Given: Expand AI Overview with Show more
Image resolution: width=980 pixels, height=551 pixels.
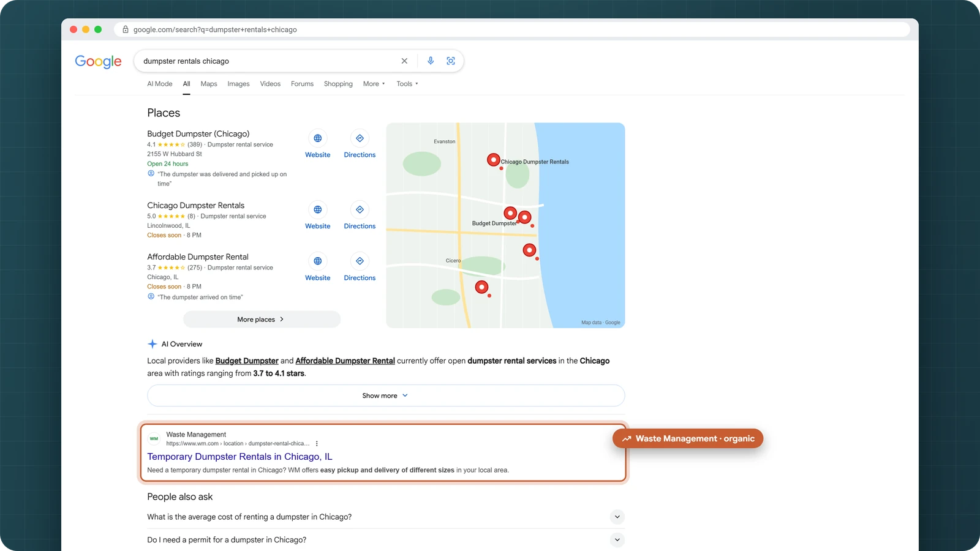Looking at the screenshot, I should (x=386, y=395).
